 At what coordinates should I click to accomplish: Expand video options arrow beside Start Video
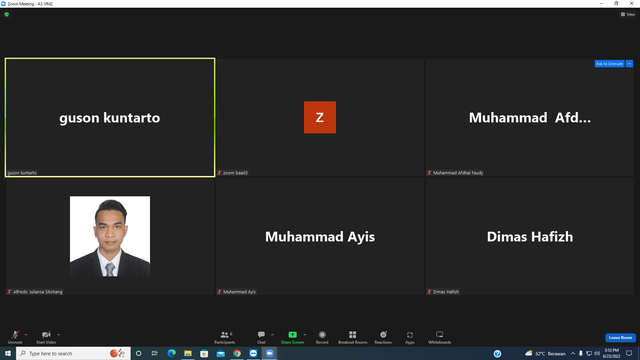[59, 335]
